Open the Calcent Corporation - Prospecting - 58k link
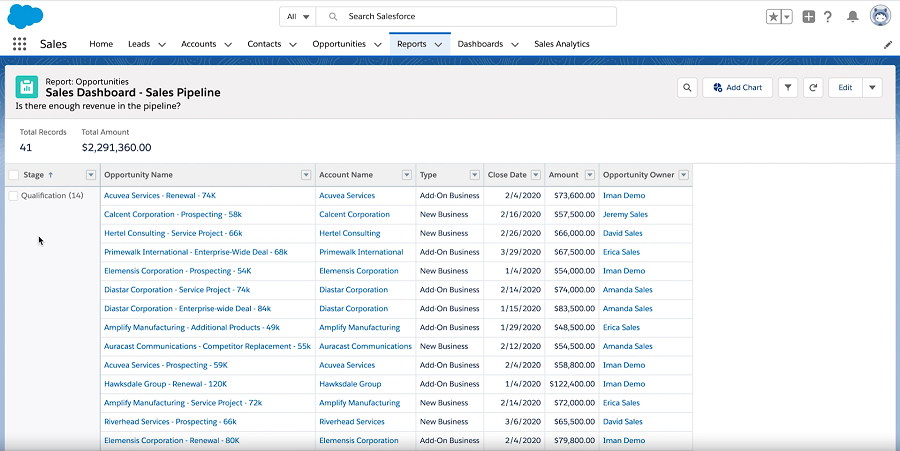 coord(173,215)
